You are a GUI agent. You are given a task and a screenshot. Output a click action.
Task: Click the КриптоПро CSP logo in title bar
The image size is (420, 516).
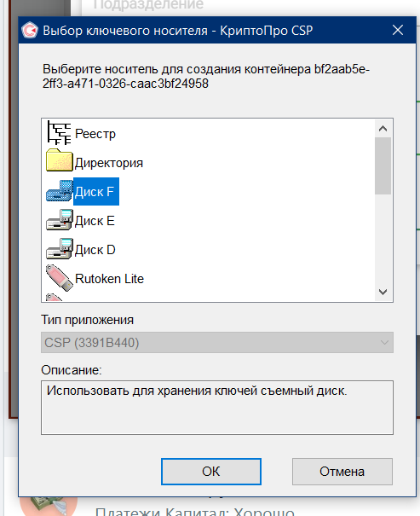pyautogui.click(x=30, y=30)
